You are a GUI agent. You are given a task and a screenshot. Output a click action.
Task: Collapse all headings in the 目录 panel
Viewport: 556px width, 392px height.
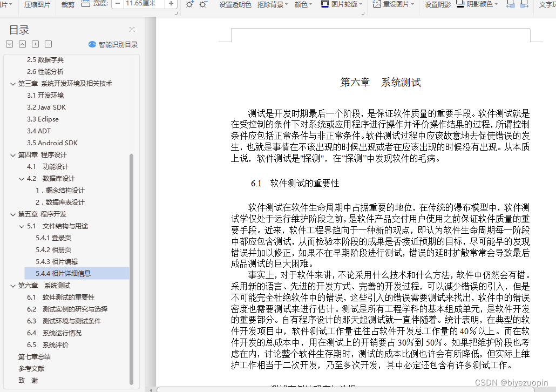22,44
